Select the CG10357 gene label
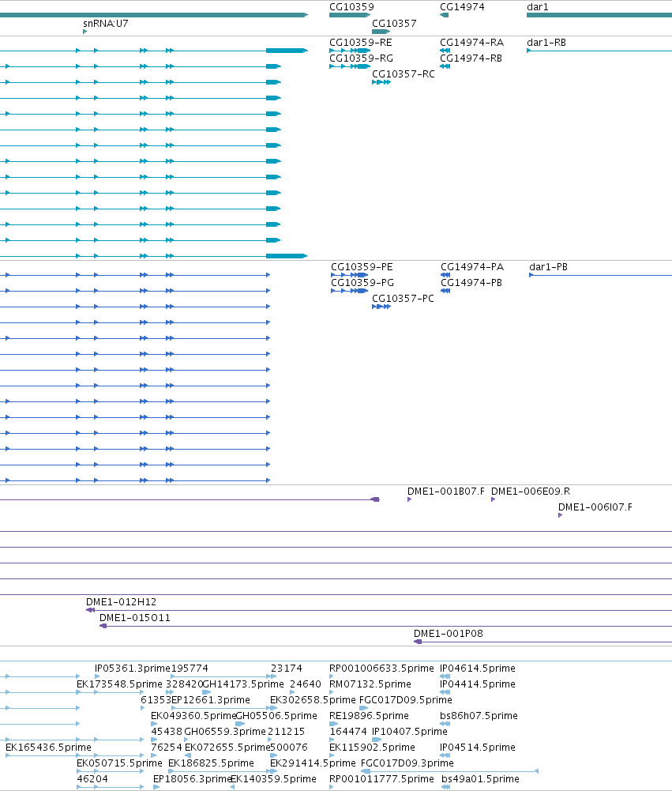The height and width of the screenshot is (791, 672). 394,24
